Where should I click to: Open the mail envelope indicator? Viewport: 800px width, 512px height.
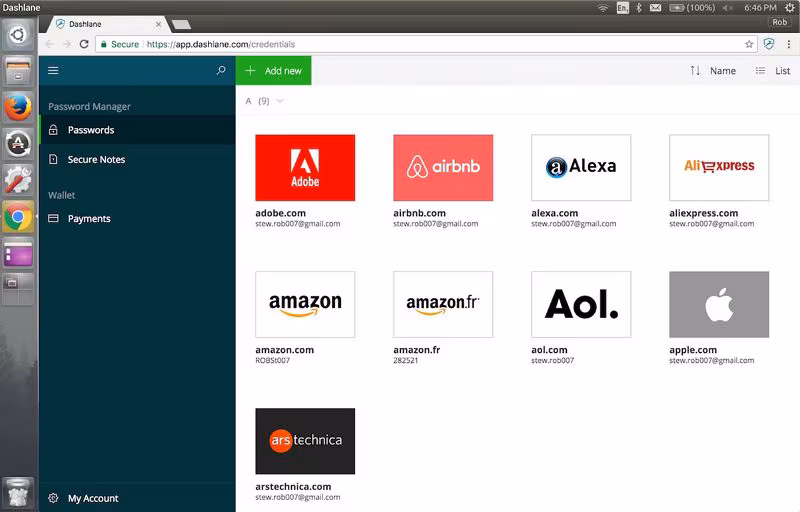(656, 8)
